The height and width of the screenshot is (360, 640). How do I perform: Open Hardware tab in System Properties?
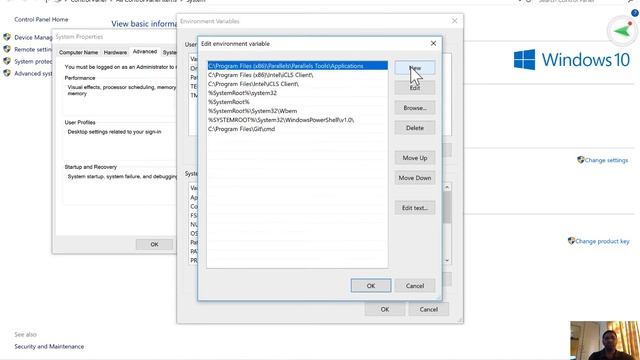(x=115, y=52)
